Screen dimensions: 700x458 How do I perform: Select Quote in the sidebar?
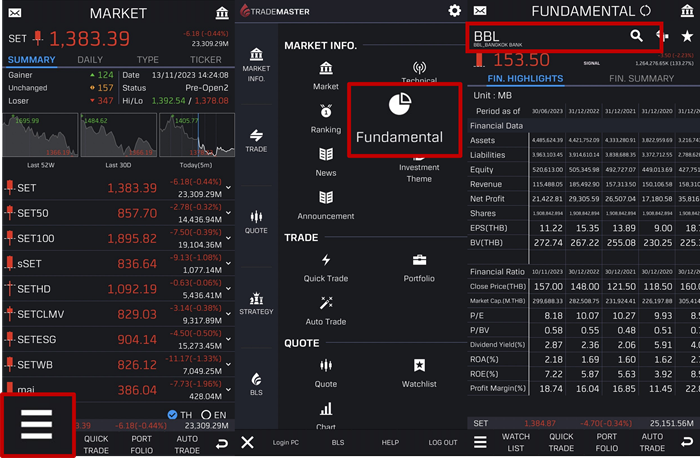pos(256,222)
